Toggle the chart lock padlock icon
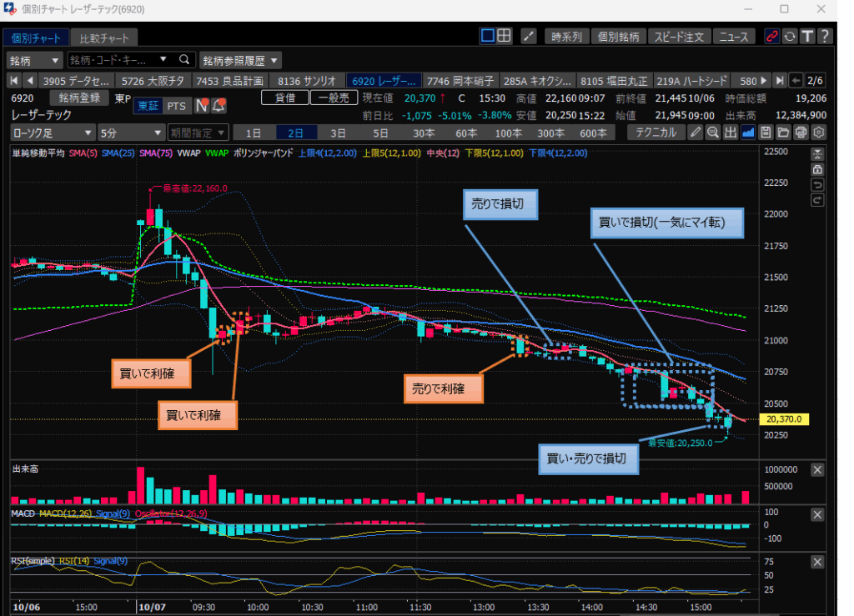The height and width of the screenshot is (616, 854). point(817,169)
